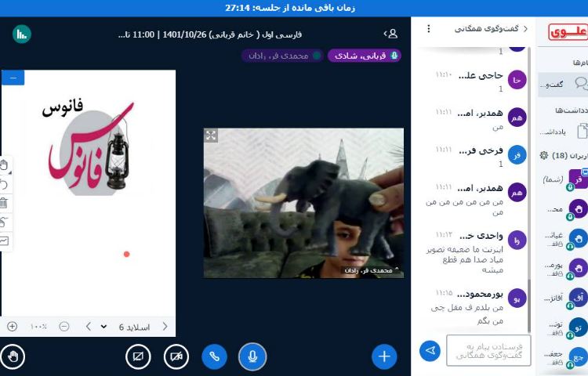Go to the previous slide

click(89, 327)
